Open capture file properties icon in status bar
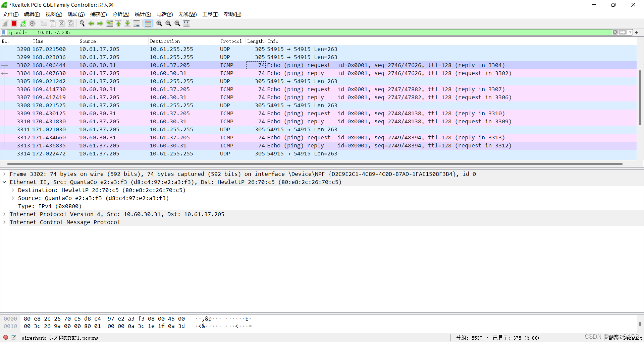 (14, 337)
